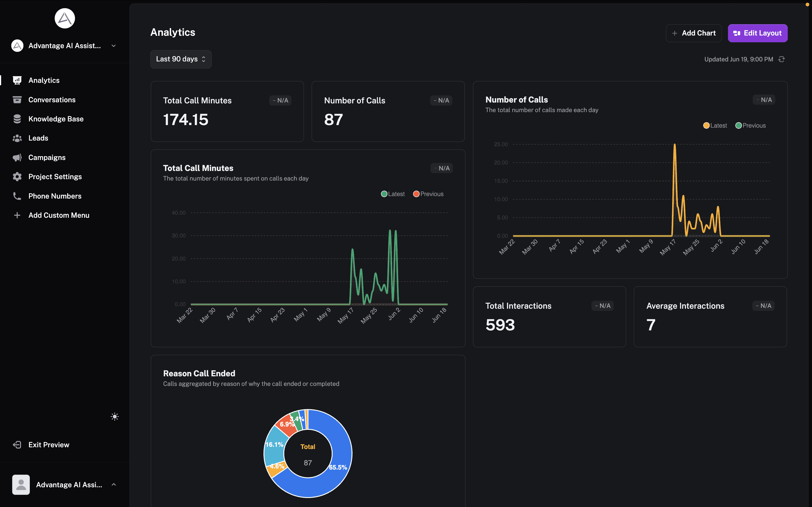Image resolution: width=812 pixels, height=507 pixels.
Task: Expand the bottom account menu chevron
Action: point(114,484)
